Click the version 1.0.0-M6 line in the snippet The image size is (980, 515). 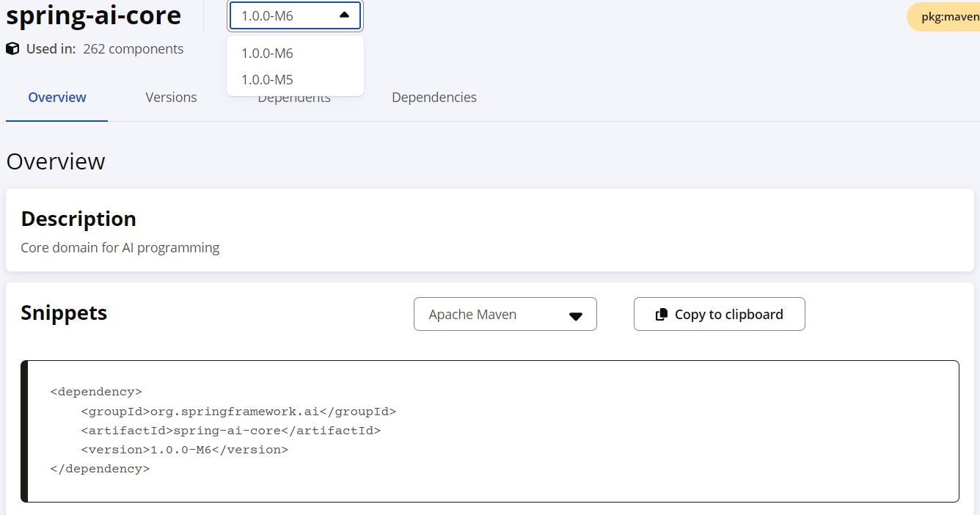pyautogui.click(x=185, y=449)
